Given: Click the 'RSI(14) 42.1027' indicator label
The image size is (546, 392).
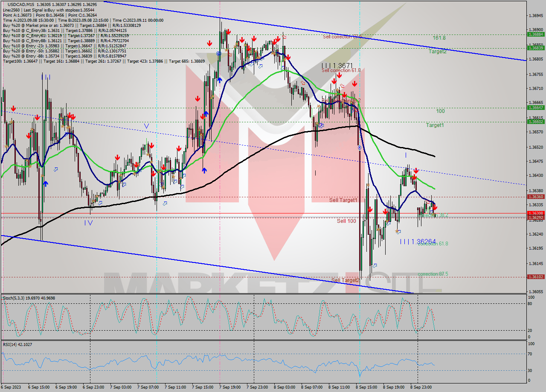Looking at the screenshot, I should click(17, 344).
